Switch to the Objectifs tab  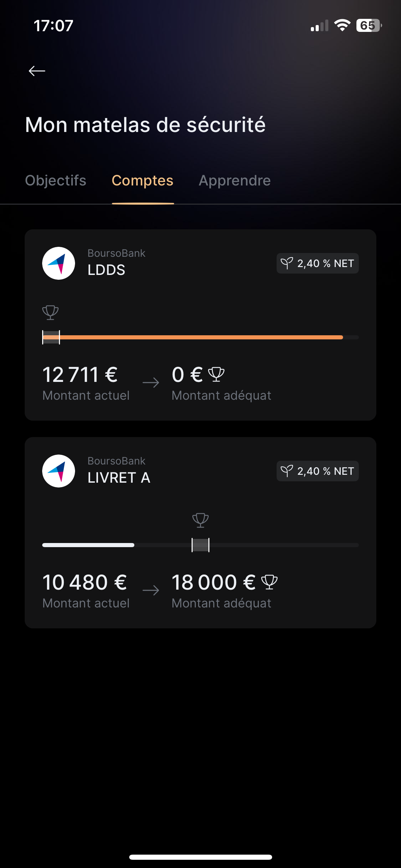click(x=56, y=181)
